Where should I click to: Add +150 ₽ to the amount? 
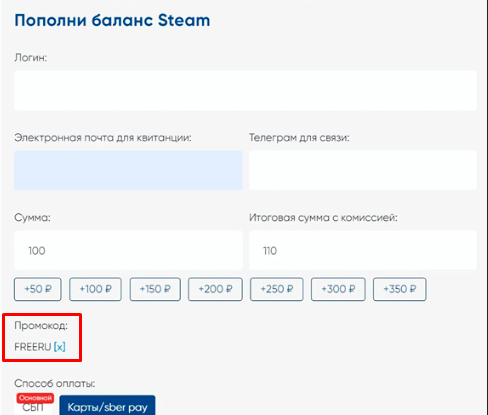pos(155,289)
